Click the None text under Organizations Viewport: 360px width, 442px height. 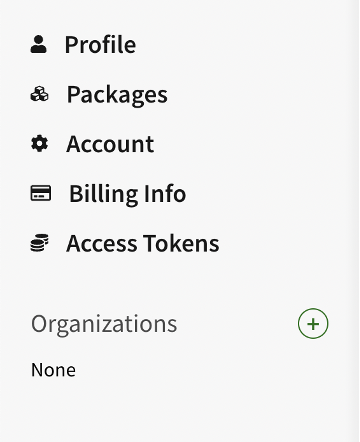[53, 370]
